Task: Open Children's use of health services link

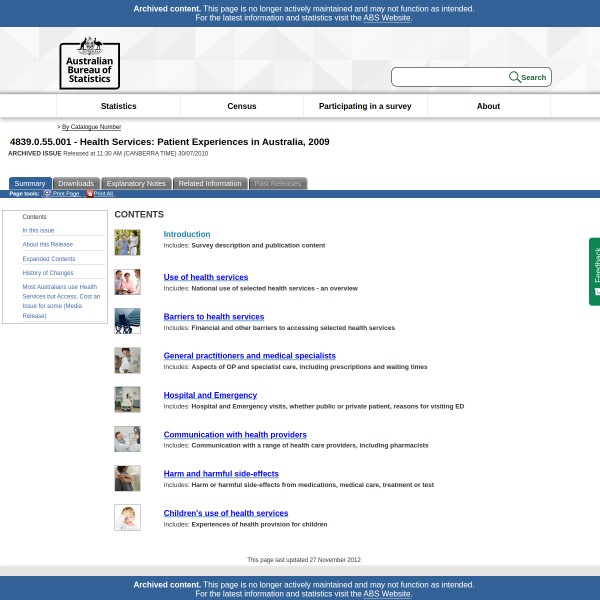Action: pyautogui.click(x=226, y=513)
